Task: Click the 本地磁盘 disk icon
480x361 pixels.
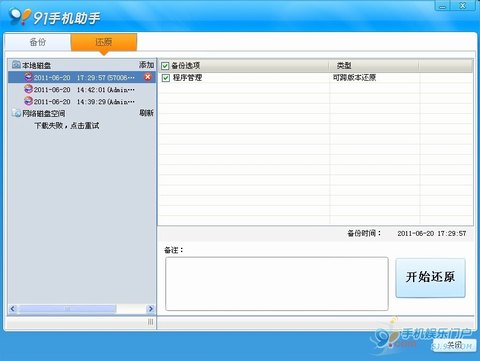Action: coord(16,64)
